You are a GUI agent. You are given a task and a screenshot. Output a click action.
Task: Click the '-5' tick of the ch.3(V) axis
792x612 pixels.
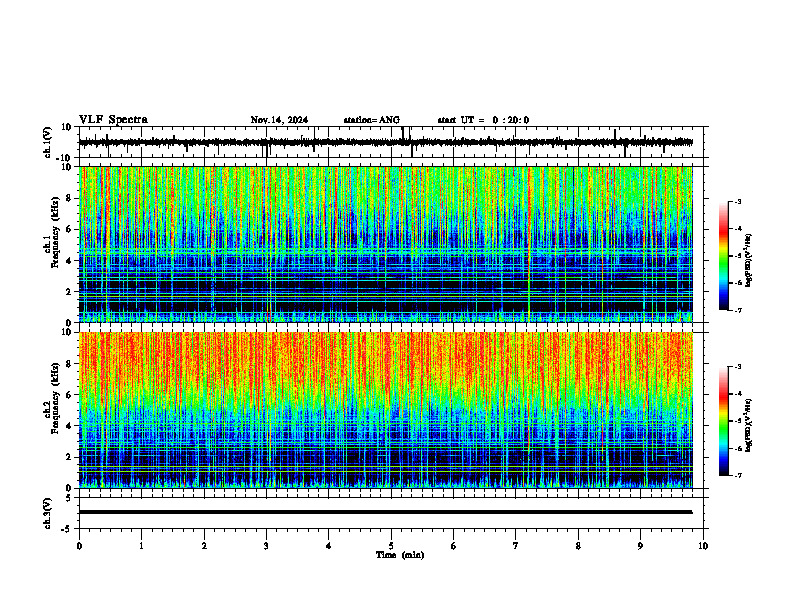pos(68,528)
